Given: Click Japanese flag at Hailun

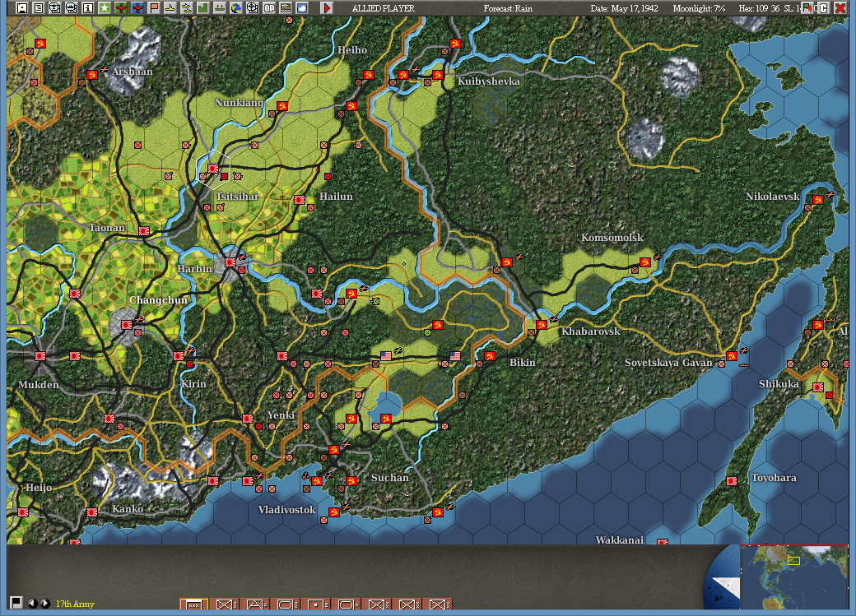Looking at the screenshot, I should point(299,200).
